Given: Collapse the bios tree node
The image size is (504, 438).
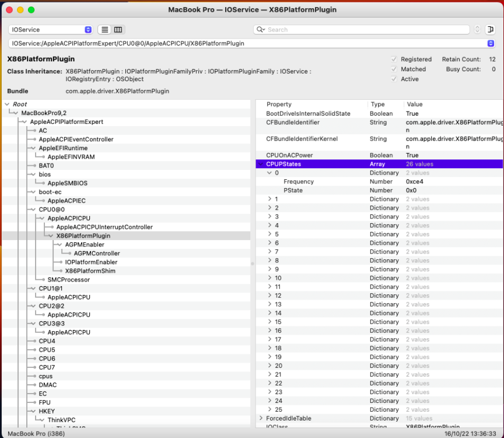Looking at the screenshot, I should (33, 175).
